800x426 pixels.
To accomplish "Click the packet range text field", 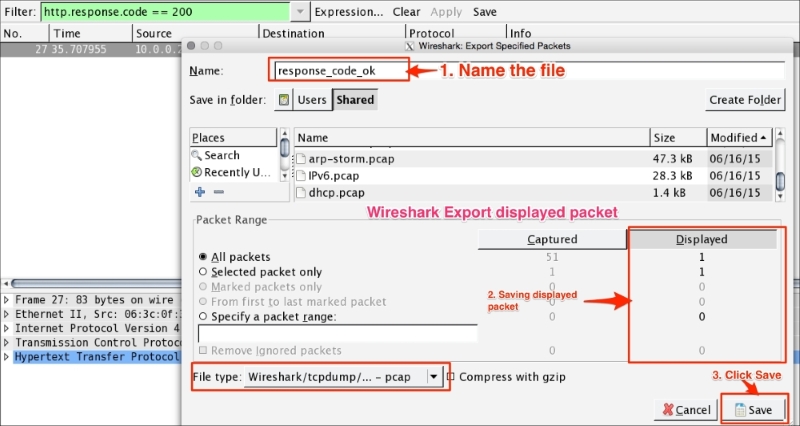I will pos(338,333).
